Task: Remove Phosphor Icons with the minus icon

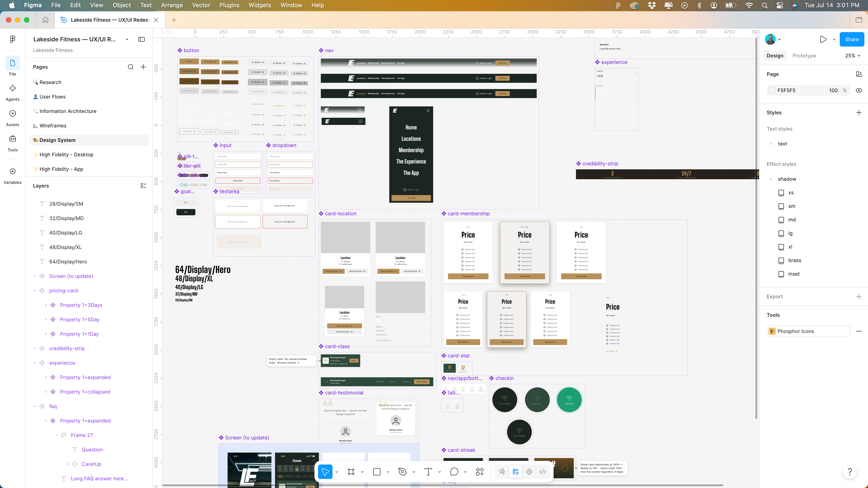Action: tap(859, 331)
